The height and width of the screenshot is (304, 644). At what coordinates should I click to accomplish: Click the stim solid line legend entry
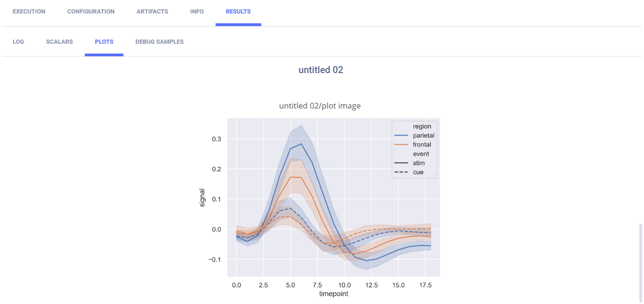click(x=418, y=163)
